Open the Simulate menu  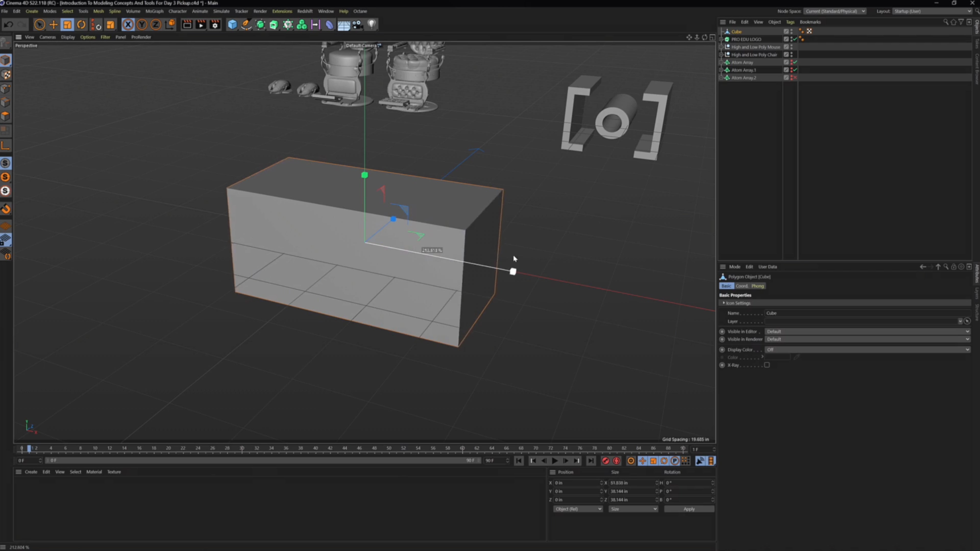(x=222, y=11)
